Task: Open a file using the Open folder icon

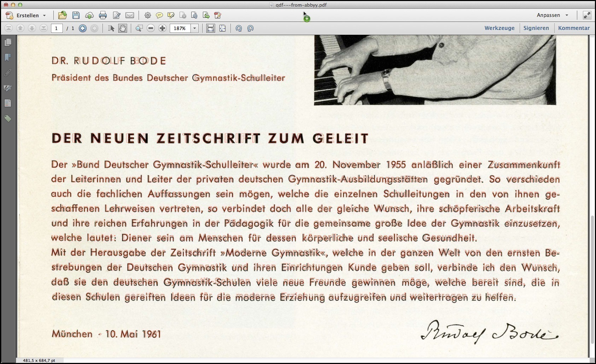Action: click(x=63, y=15)
